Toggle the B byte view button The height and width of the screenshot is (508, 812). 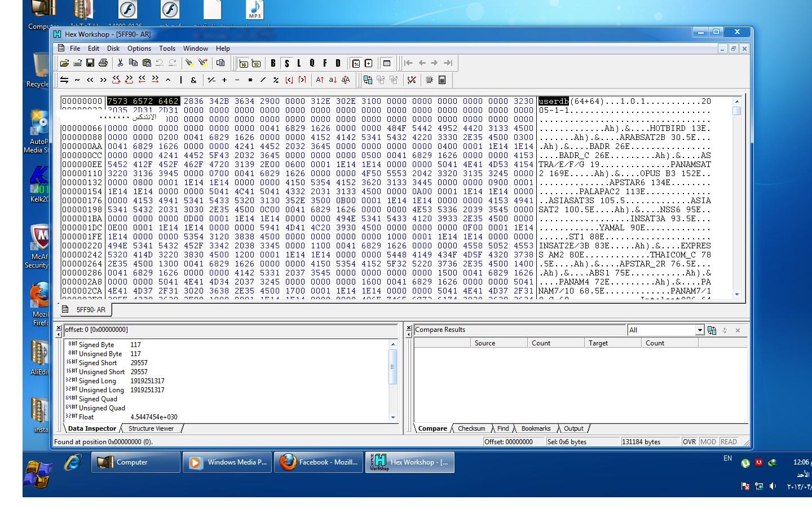tap(273, 63)
